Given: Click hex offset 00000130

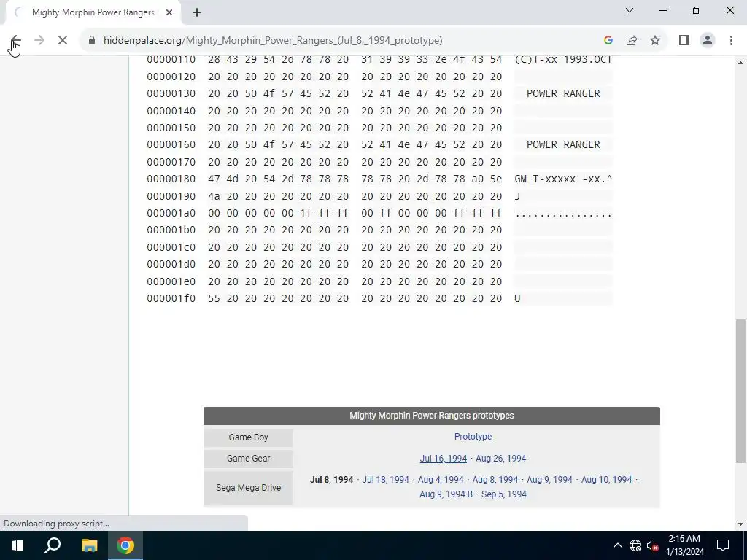Looking at the screenshot, I should tap(171, 93).
